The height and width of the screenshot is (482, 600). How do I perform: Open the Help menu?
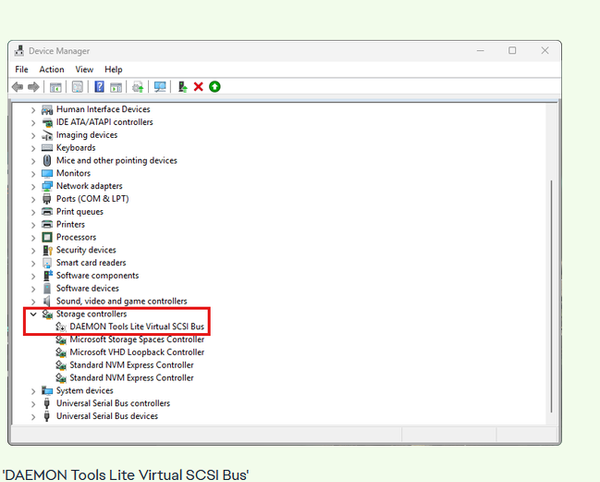pyautogui.click(x=113, y=69)
